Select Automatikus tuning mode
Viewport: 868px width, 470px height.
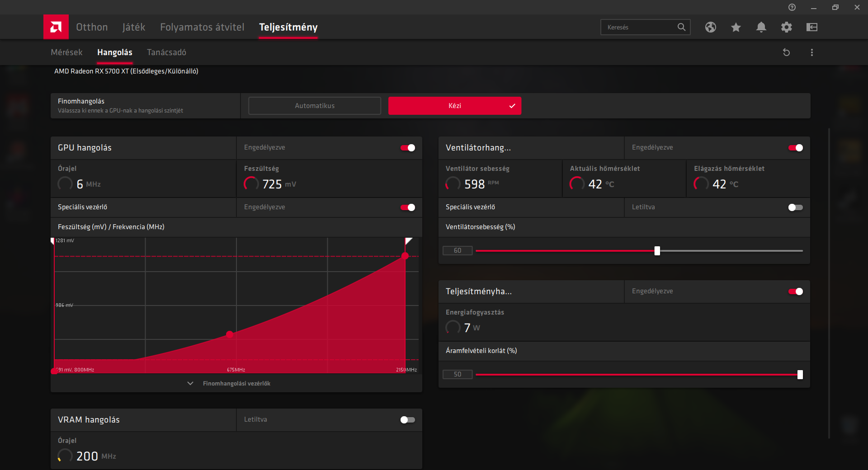pos(315,106)
